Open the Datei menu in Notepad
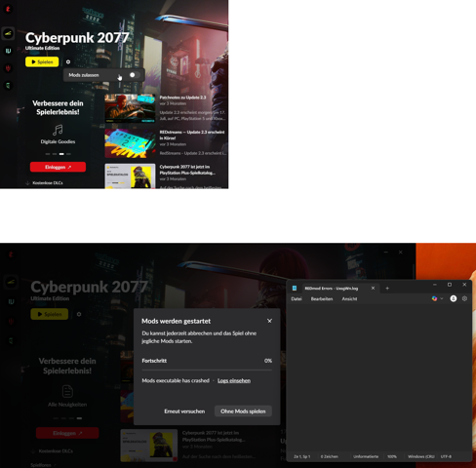Viewport: 476px width, 468px height. pyautogui.click(x=297, y=299)
